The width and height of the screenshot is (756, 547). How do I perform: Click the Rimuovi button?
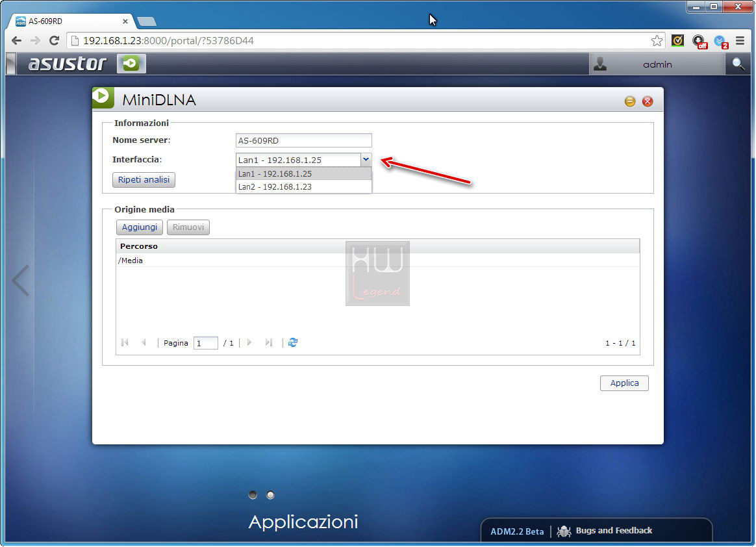tap(188, 227)
